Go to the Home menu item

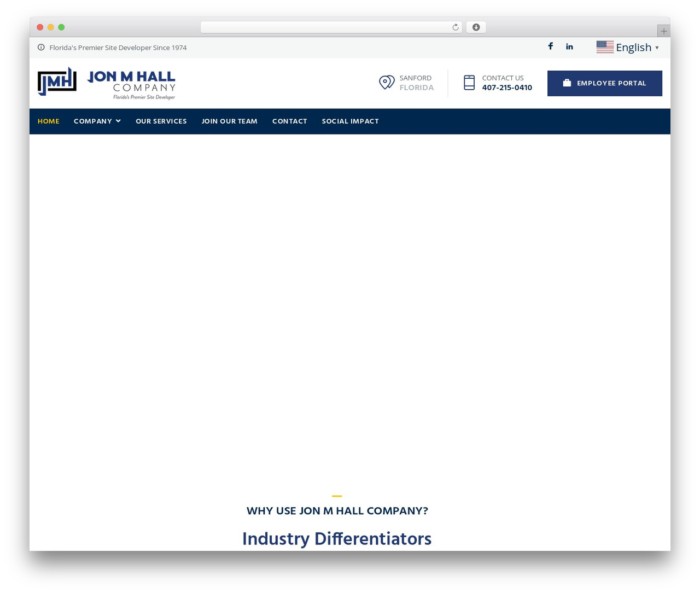[49, 121]
